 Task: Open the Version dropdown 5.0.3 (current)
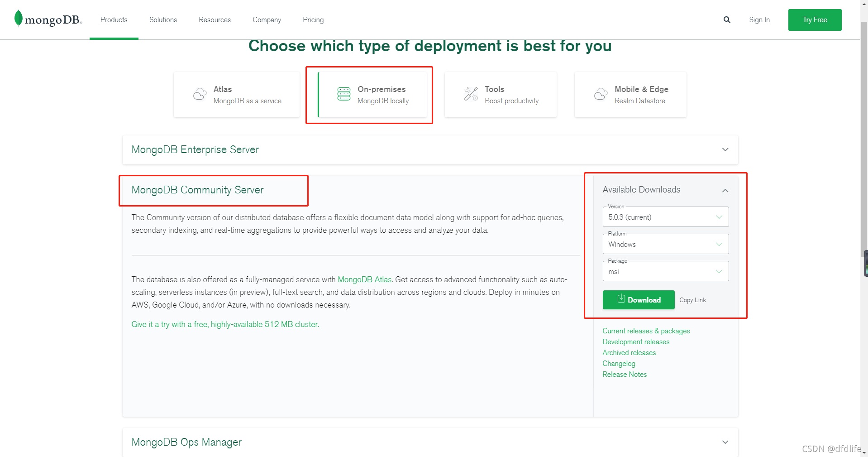click(665, 217)
